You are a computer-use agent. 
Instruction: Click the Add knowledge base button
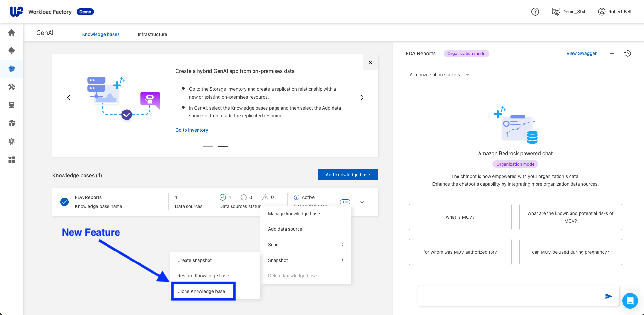tap(347, 175)
